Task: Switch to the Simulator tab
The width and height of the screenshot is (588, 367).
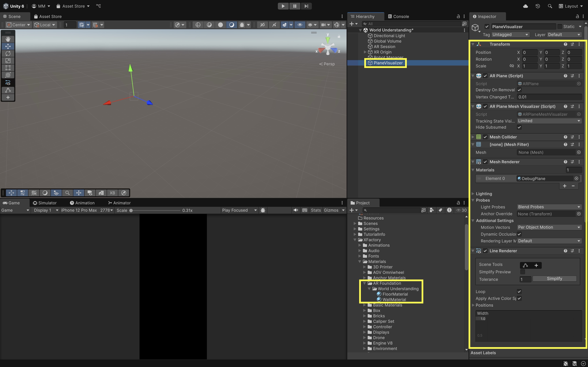Action: 45,203
